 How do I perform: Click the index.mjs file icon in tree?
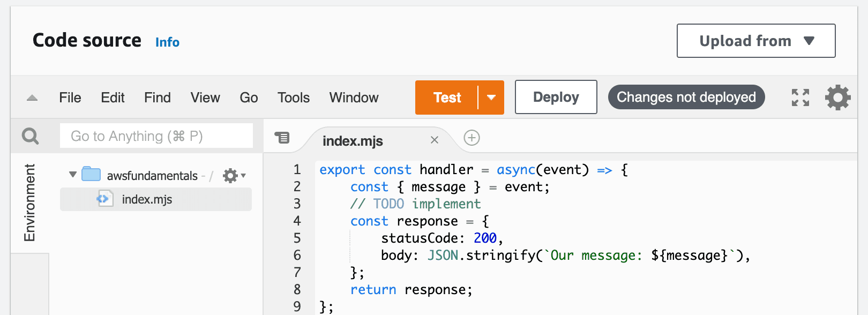click(x=104, y=199)
